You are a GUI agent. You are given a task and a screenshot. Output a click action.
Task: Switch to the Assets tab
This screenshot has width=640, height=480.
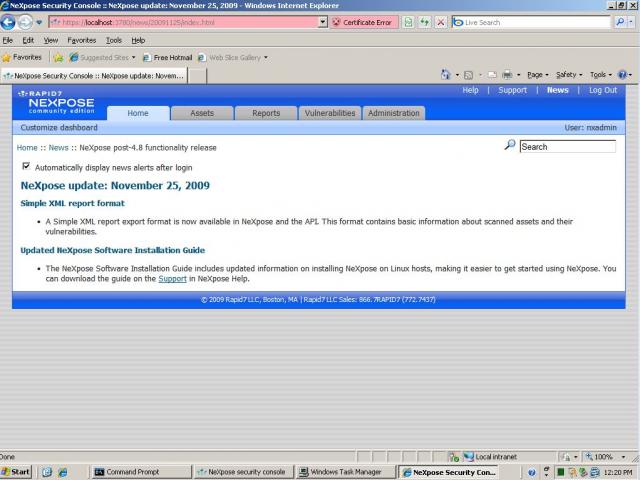coord(202,113)
